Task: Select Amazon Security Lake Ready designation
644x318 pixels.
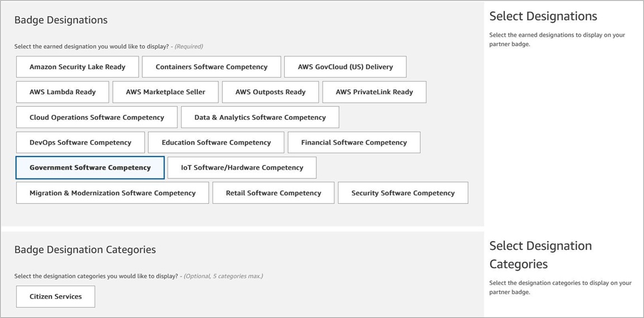Action: [x=77, y=67]
